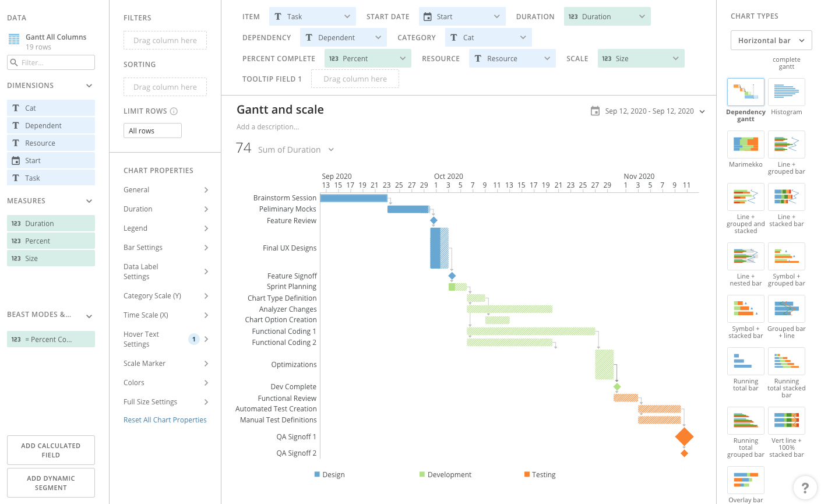Open the date range calendar icon
821x504 pixels.
595,111
